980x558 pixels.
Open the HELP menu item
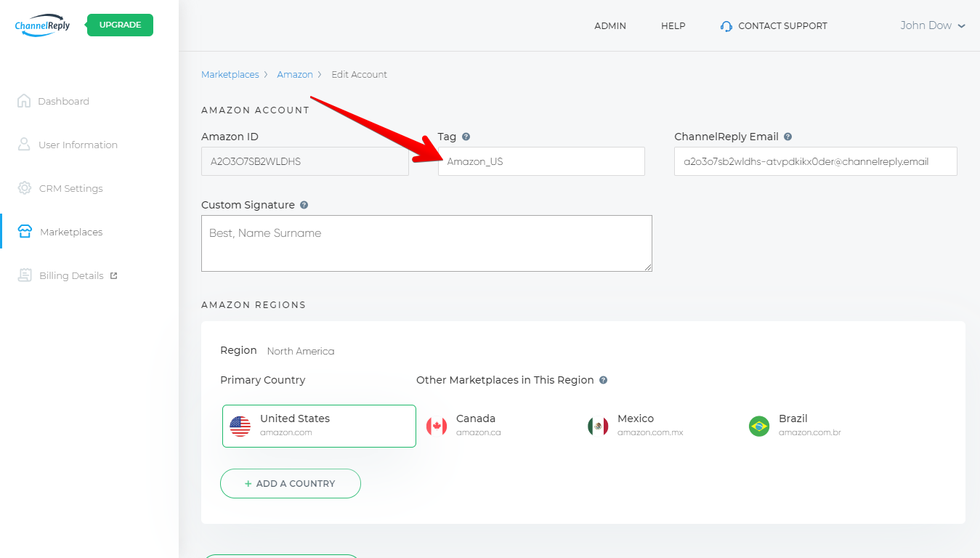click(x=673, y=26)
